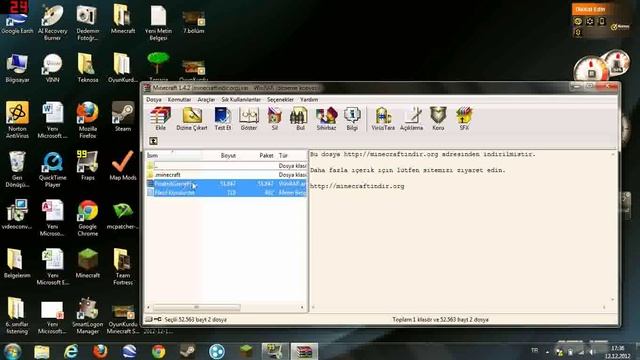Click the QuickTime Player desktop icon
Image resolution: width=640 pixels, height=360 pixels.
pyautogui.click(x=52, y=169)
